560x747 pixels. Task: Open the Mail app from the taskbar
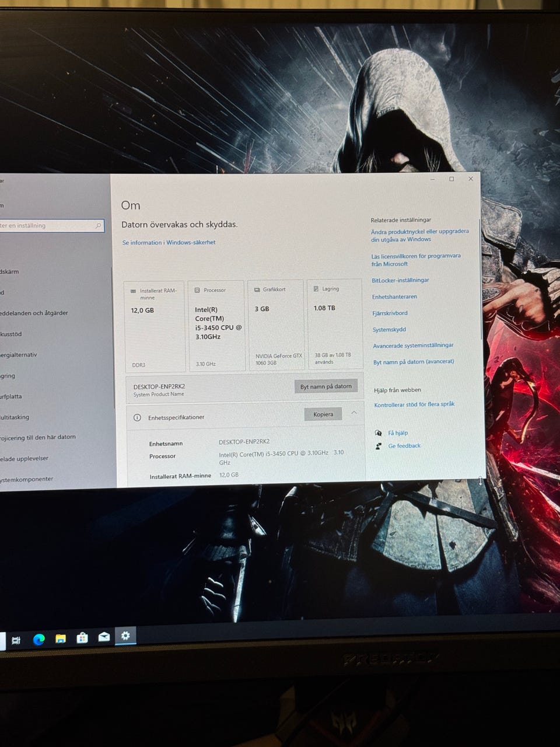104,637
